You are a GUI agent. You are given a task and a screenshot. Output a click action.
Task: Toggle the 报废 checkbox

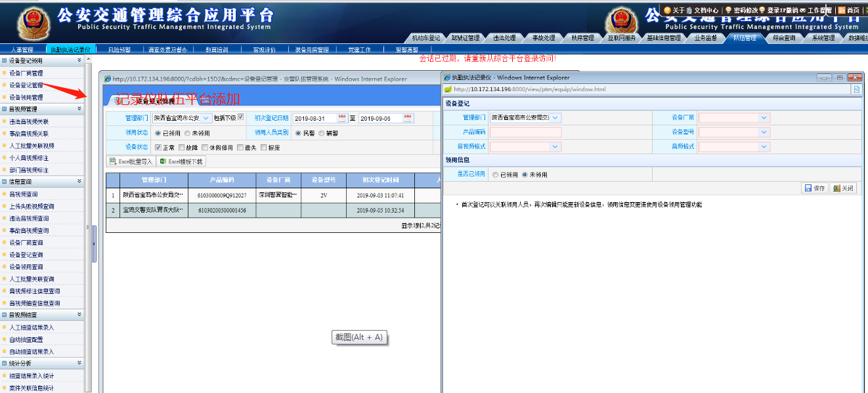click(x=263, y=147)
